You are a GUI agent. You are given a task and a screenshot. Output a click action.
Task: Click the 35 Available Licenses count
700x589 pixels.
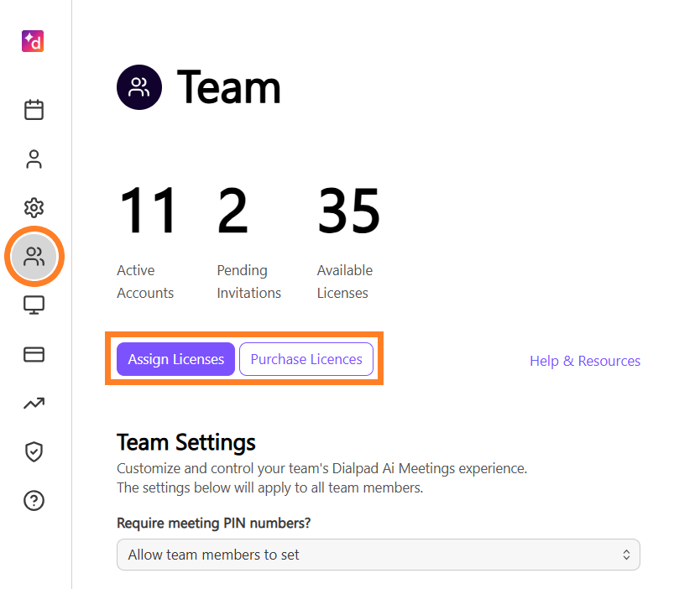point(348,210)
